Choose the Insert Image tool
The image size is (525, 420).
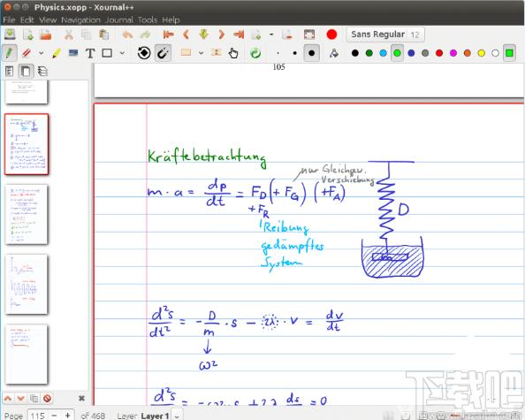[x=73, y=53]
